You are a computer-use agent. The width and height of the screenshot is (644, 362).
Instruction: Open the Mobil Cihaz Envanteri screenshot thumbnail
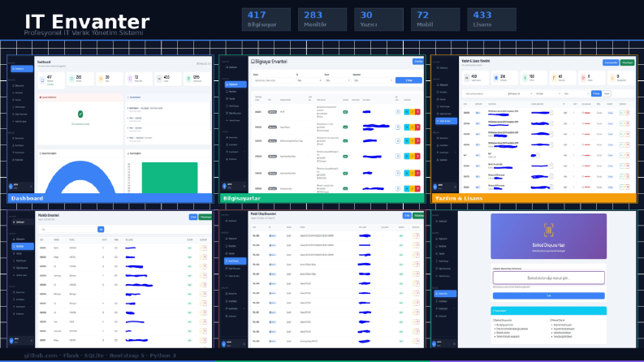[x=322, y=279]
